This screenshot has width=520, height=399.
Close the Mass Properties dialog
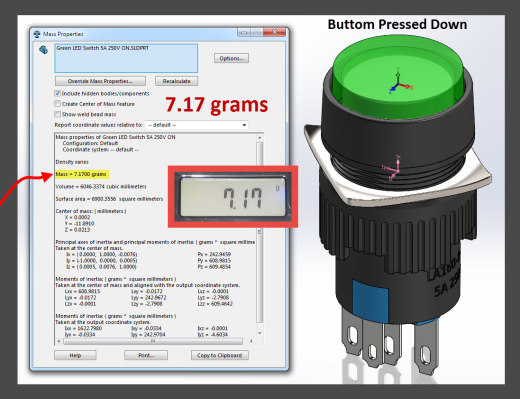coord(275,32)
